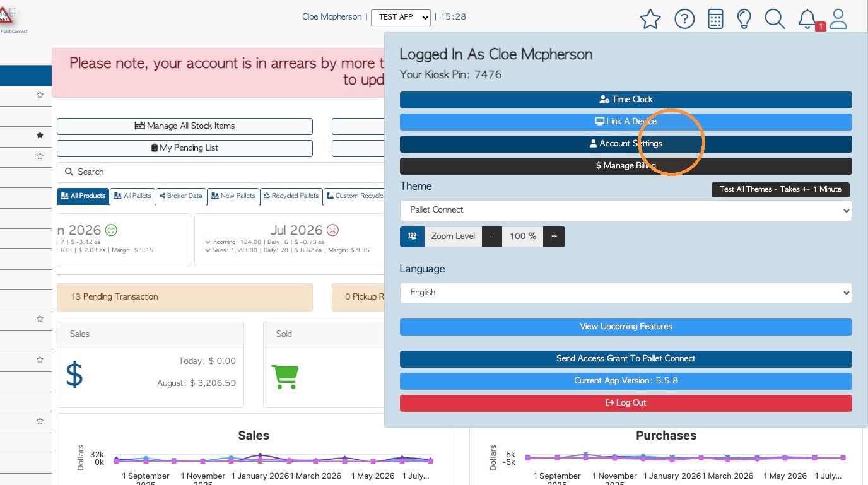The height and width of the screenshot is (485, 868).
Task: Toggle the topmost empty star in sidebar
Action: coord(40,95)
